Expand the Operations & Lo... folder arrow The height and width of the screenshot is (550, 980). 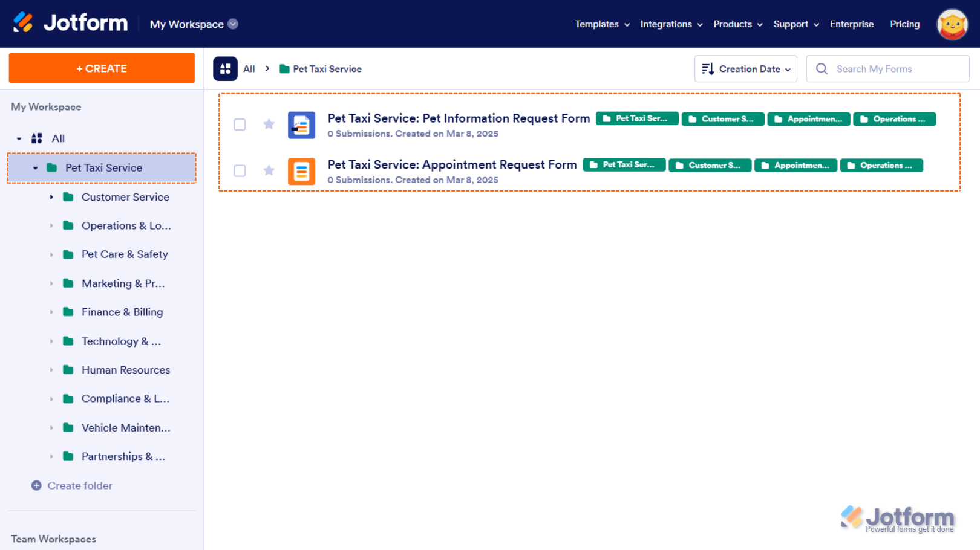(x=51, y=226)
